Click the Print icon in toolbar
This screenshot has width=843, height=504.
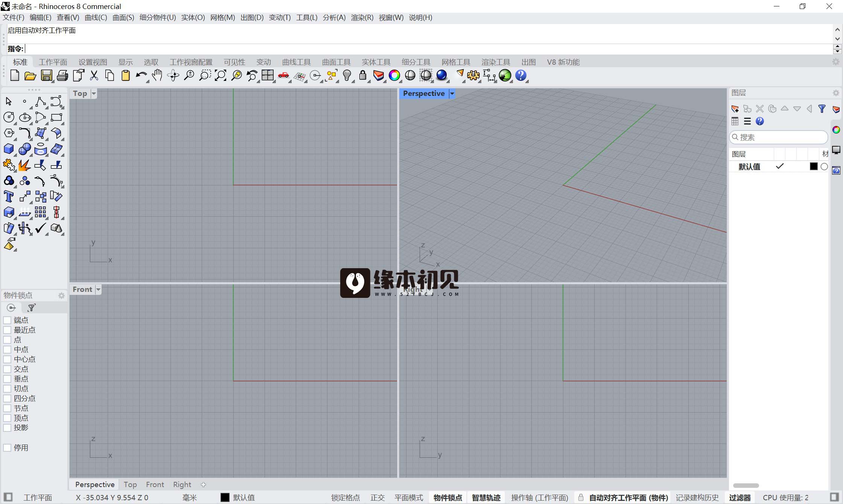tap(62, 76)
